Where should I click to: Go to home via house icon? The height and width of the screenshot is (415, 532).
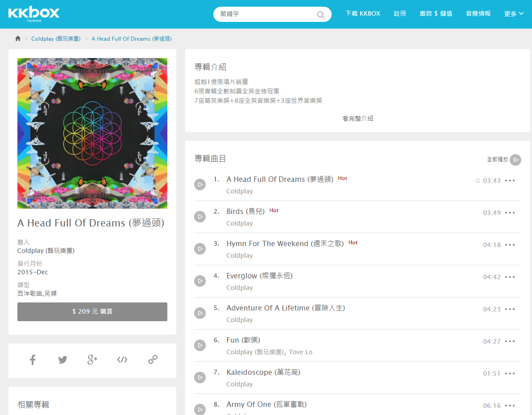point(18,39)
